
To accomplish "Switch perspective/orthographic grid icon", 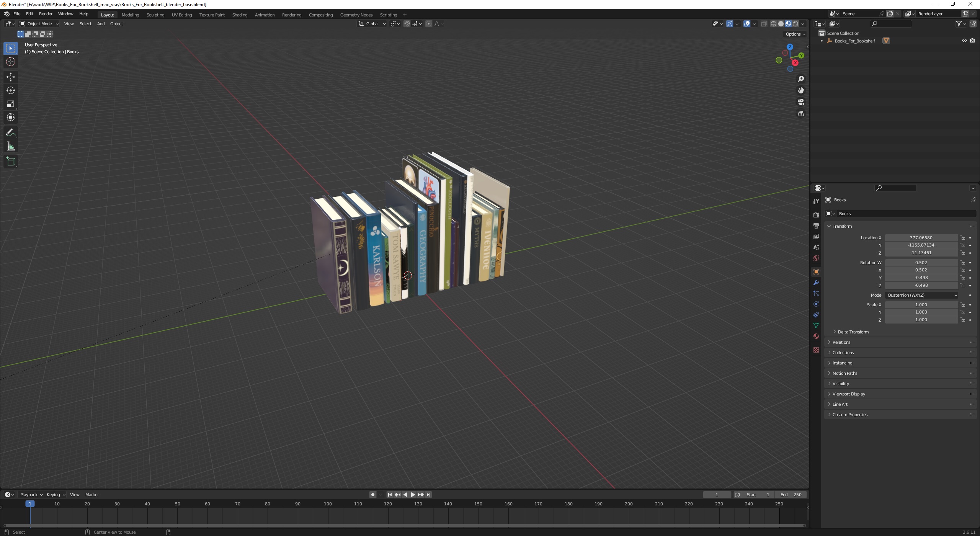I will pyautogui.click(x=800, y=114).
